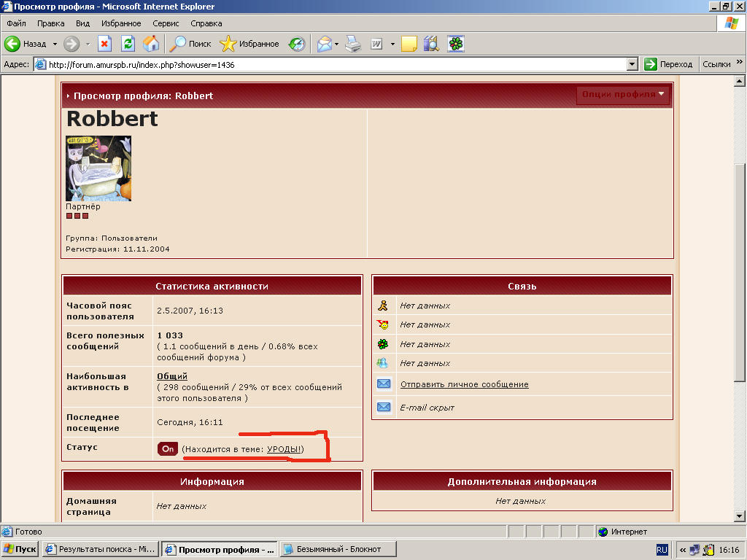The image size is (747, 560).
Task: Open the Сервис menu
Action: coord(166,23)
